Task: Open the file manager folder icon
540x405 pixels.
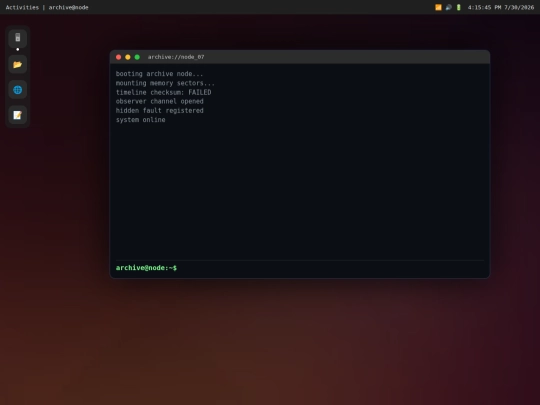Action: 18,64
